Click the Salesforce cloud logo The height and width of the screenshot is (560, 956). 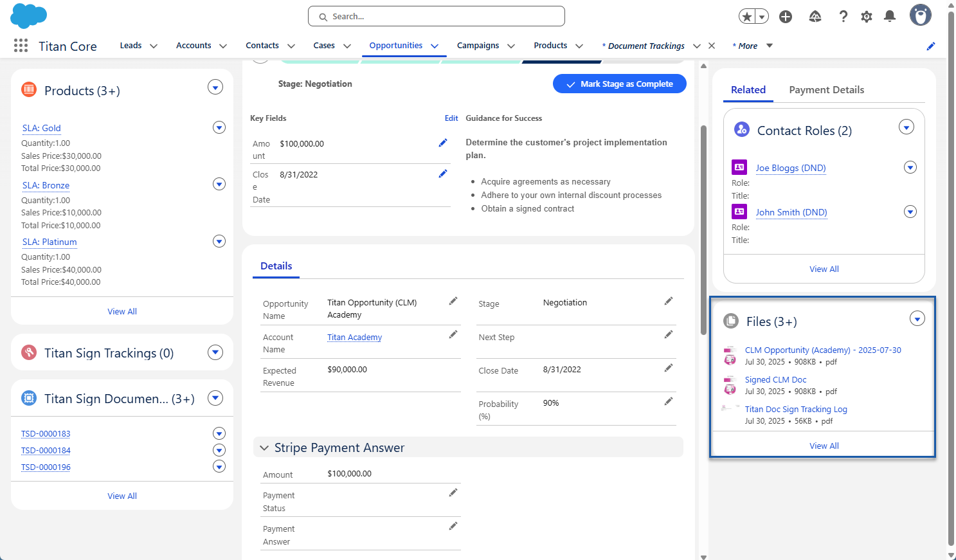pos(28,15)
